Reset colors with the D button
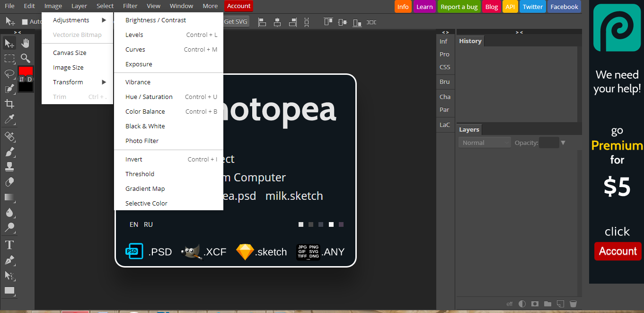Screen dimensions: 644x313 (29, 80)
